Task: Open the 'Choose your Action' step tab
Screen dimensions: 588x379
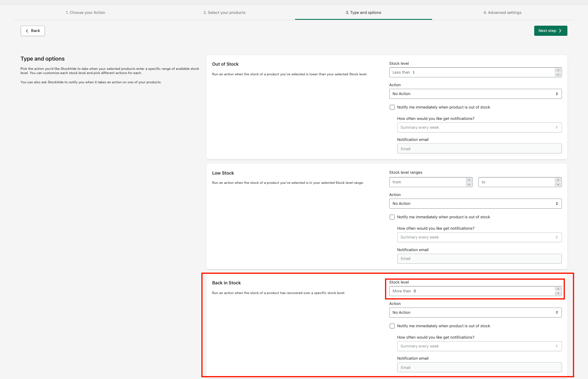Action: [85, 13]
